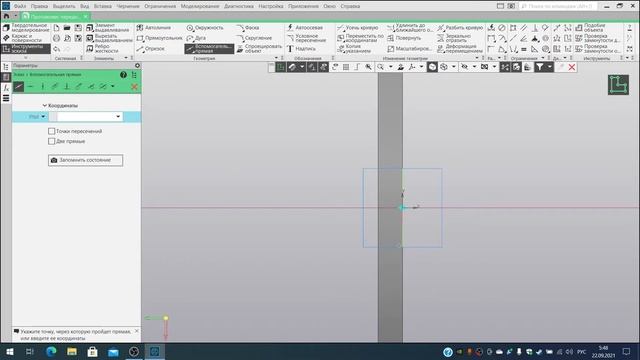
Task: Click the filter funnel icon in view toolbar
Action: (x=540, y=67)
